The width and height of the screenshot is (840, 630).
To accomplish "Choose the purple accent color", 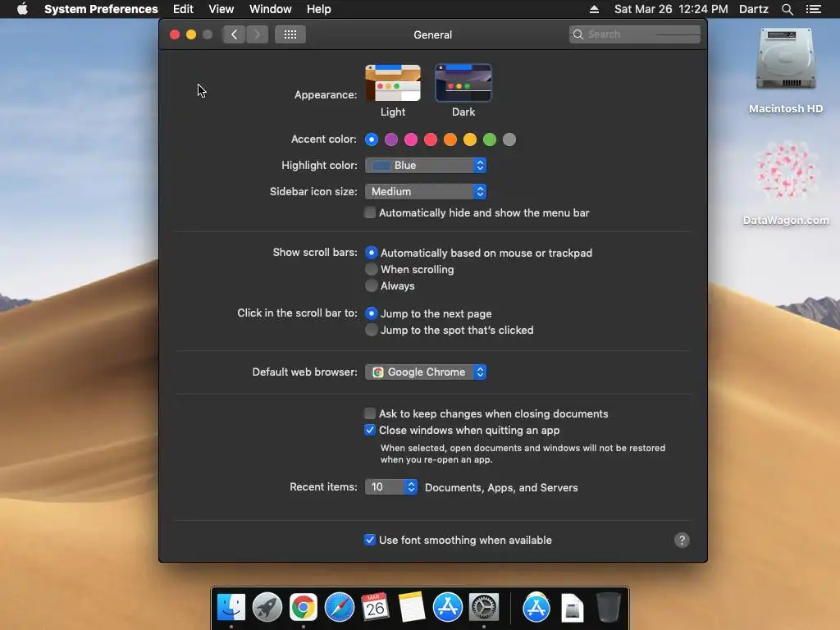I will 391,139.
